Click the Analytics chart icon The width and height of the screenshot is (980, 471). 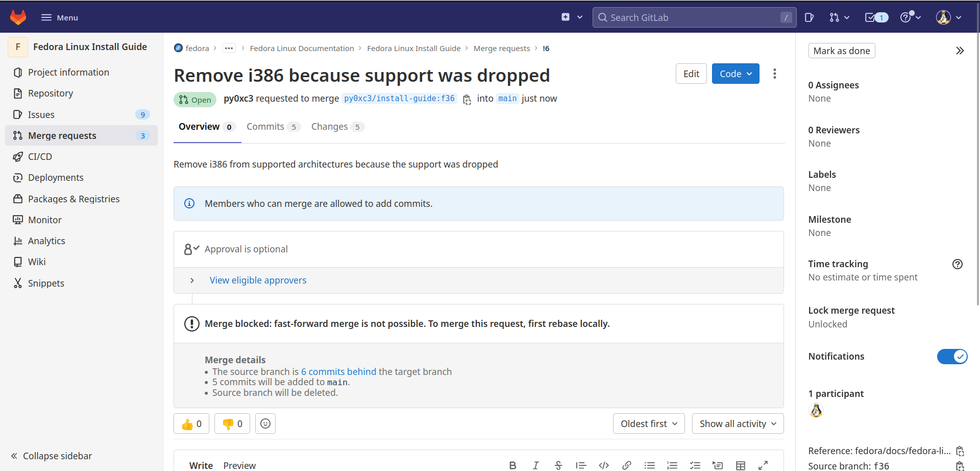[18, 241]
